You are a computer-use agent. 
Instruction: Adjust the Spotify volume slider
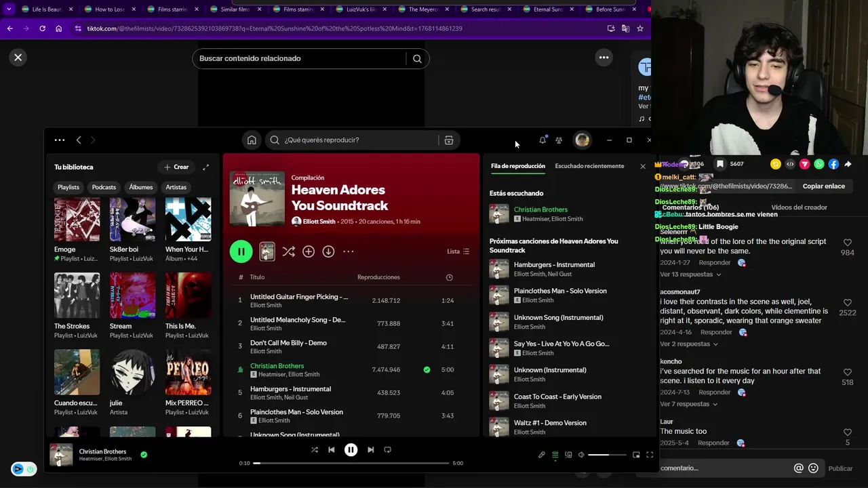click(x=607, y=455)
